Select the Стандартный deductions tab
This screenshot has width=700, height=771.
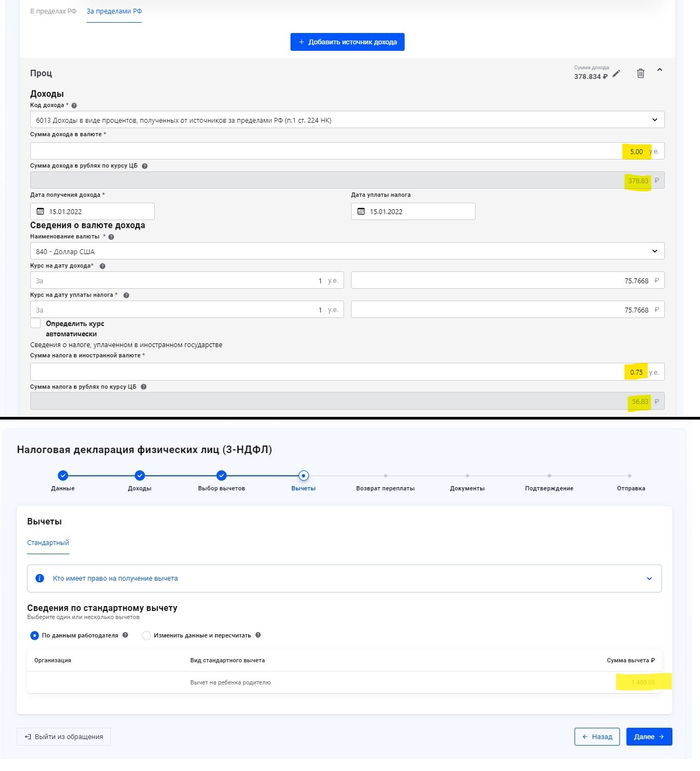pos(48,542)
